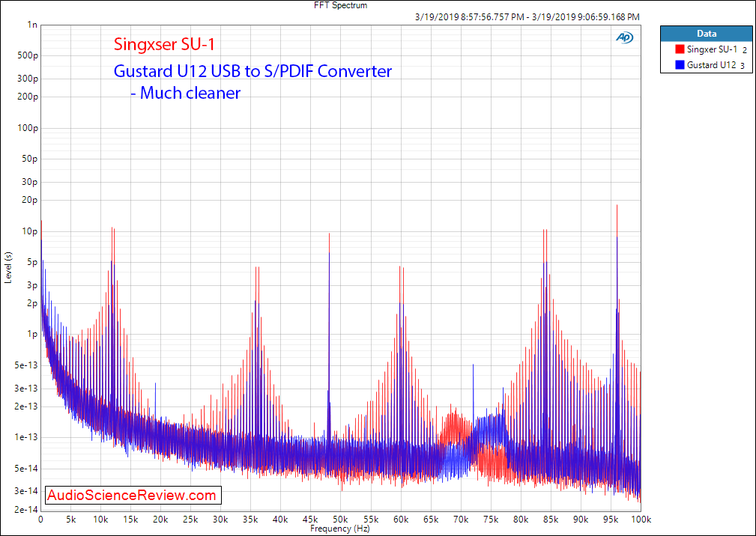Click the 25k frequency axis label
Viewport: 756px width, 536px height.
point(190,520)
